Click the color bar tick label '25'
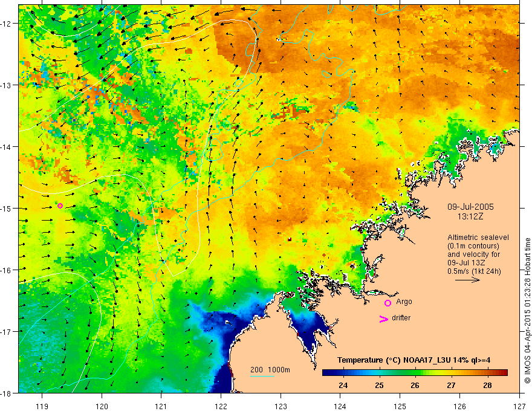The width and height of the screenshot is (532, 411). click(379, 385)
